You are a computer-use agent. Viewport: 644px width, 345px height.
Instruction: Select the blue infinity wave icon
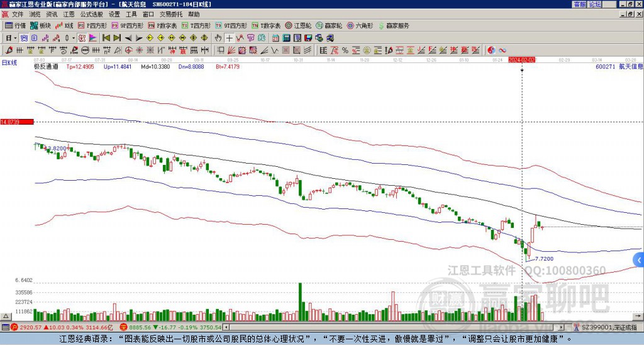502,50
